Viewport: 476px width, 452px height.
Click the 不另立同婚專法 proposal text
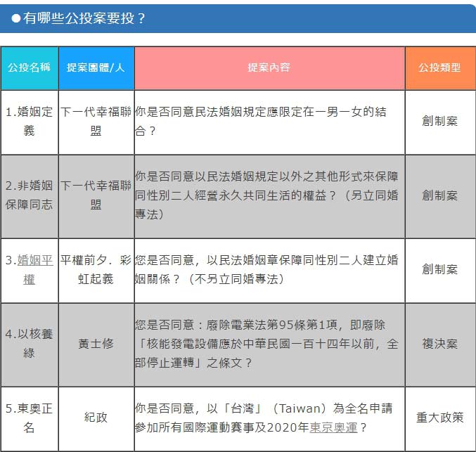pyautogui.click(x=266, y=269)
